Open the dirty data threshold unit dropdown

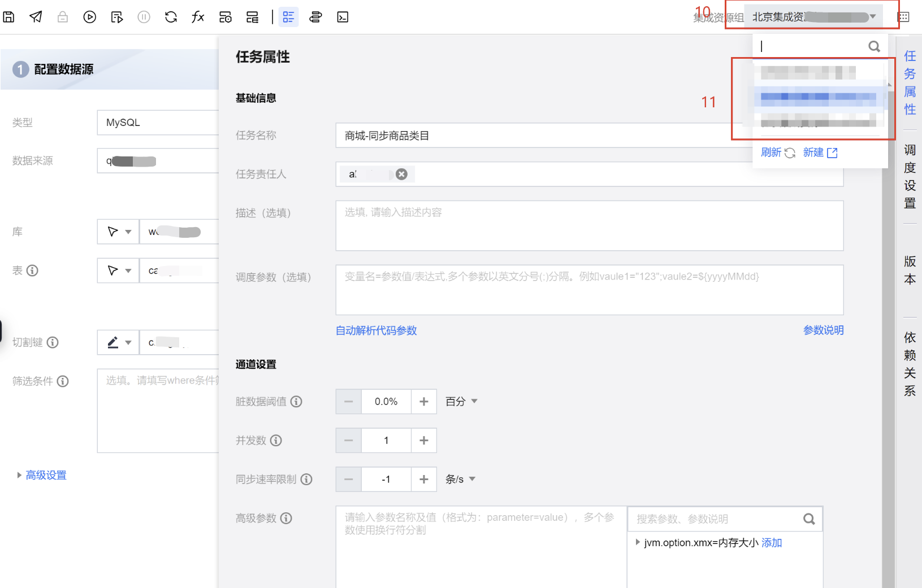pyautogui.click(x=461, y=402)
